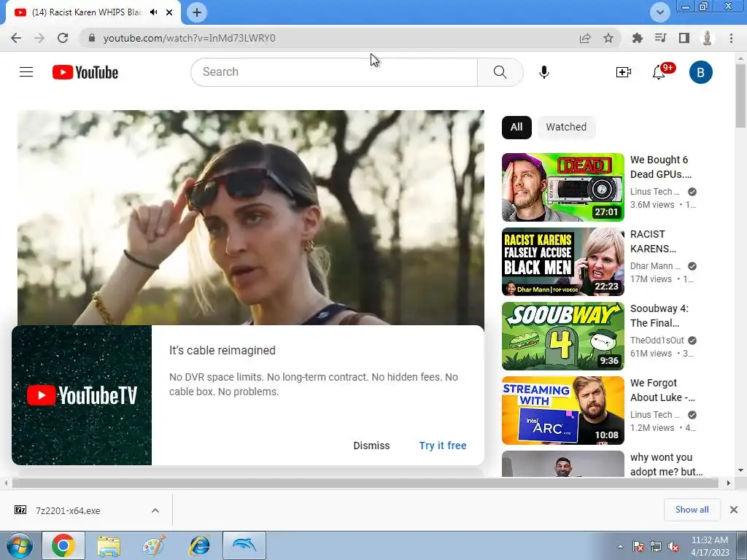Open Dhar Mann channel name
The image size is (747, 560).
pyautogui.click(x=655, y=265)
